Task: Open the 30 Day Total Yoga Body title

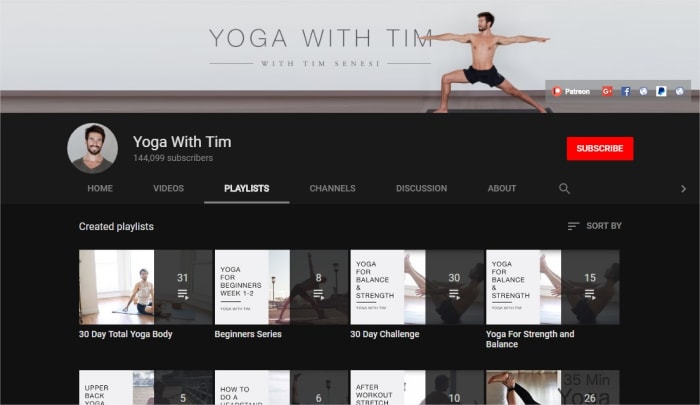Action: click(x=125, y=334)
